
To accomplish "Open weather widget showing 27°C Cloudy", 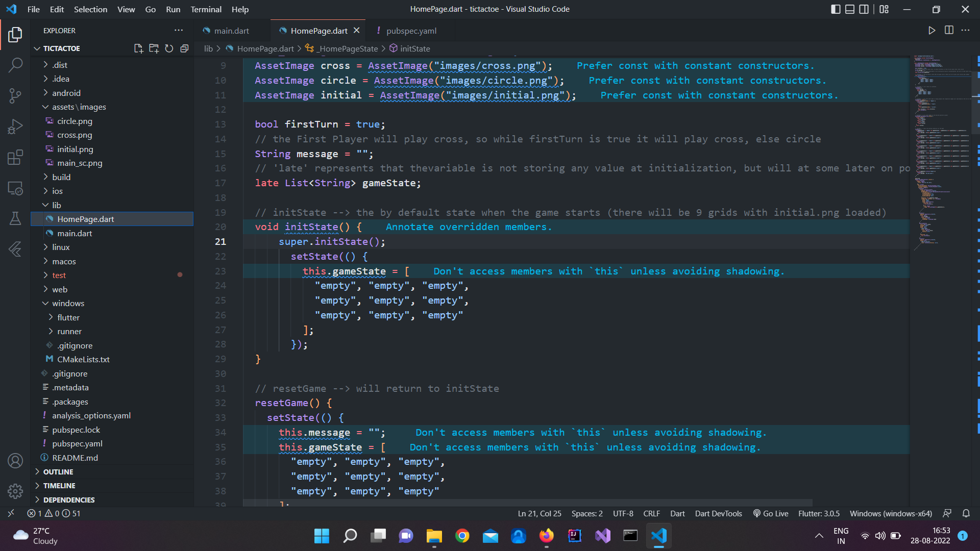I will pyautogui.click(x=36, y=536).
